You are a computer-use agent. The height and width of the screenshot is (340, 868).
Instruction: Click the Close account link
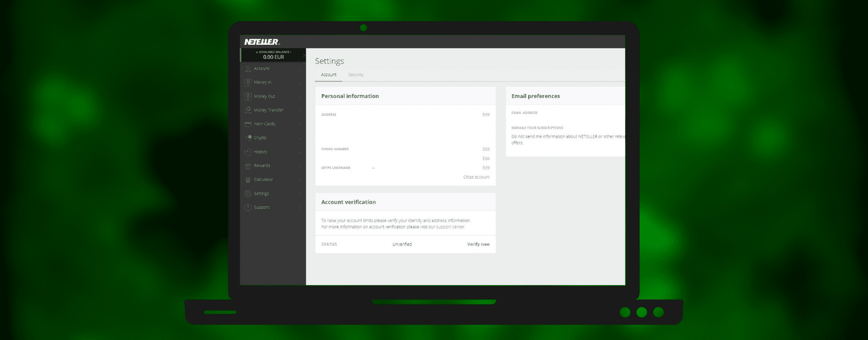(x=476, y=177)
